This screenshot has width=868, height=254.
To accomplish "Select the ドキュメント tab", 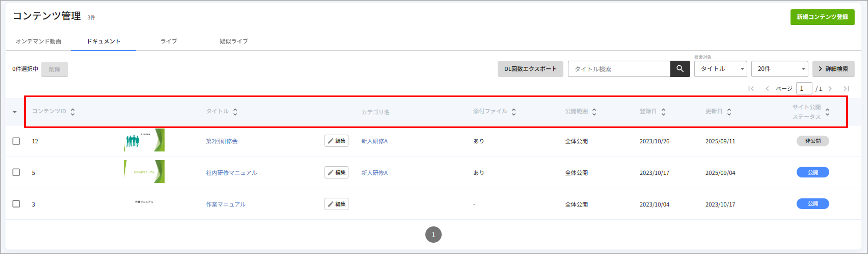I will [x=103, y=41].
